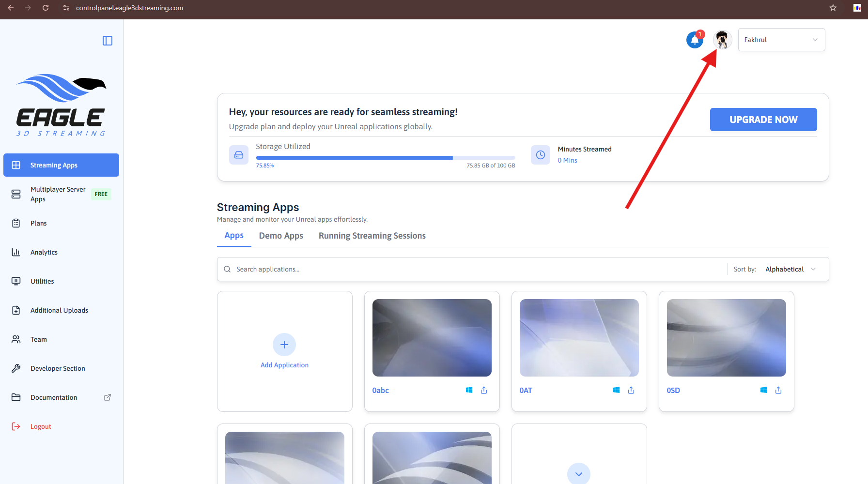
Task: Click the Windows icon on 0abc card
Action: (x=469, y=390)
